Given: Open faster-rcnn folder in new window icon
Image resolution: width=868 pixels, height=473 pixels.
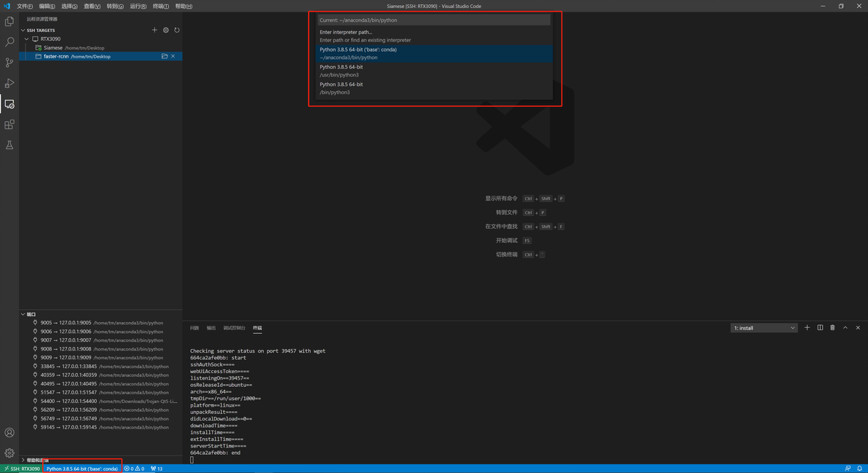Looking at the screenshot, I should 165,57.
